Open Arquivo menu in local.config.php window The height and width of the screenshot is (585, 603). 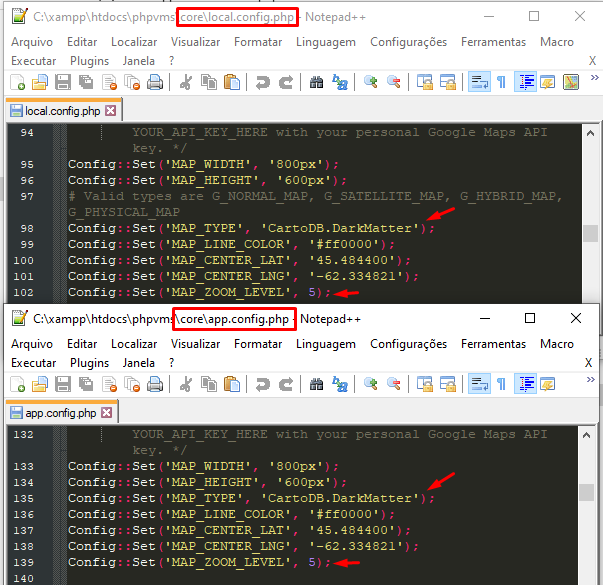32,42
